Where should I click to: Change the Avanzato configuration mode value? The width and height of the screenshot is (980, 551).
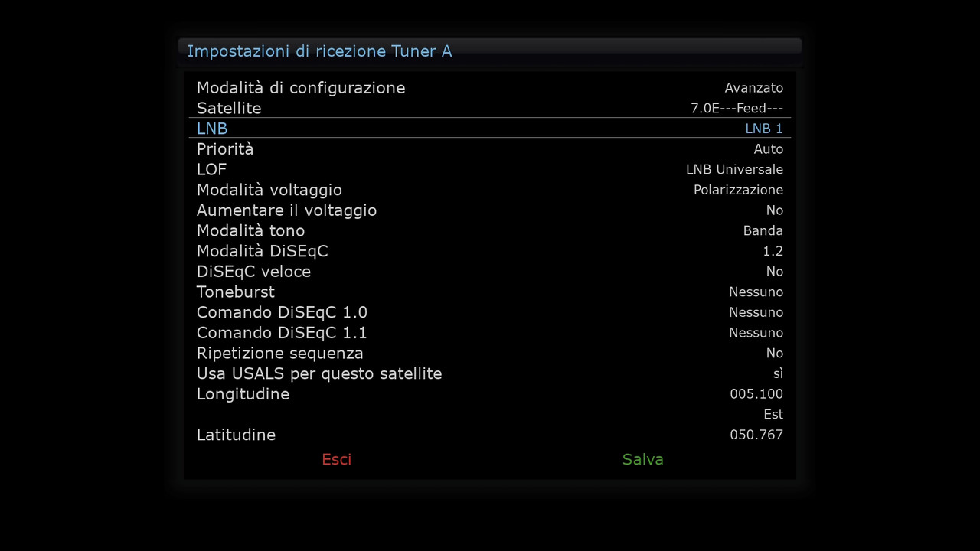pos(754,88)
